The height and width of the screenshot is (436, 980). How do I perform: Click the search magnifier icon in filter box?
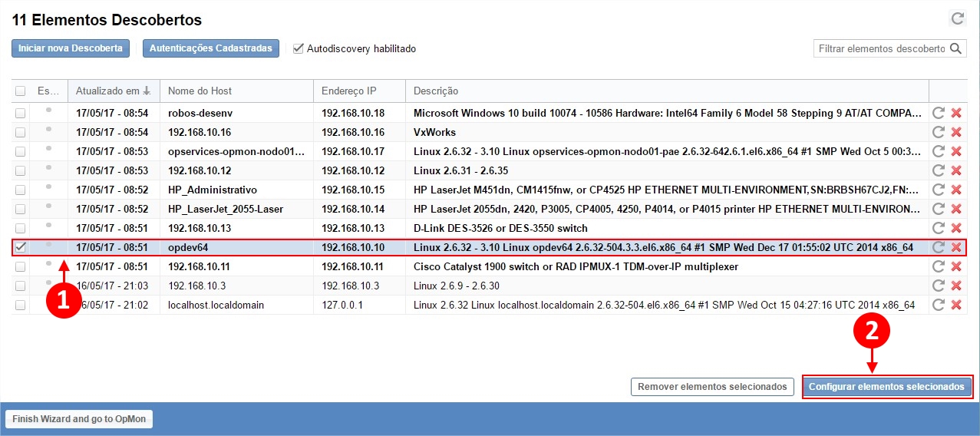(955, 48)
